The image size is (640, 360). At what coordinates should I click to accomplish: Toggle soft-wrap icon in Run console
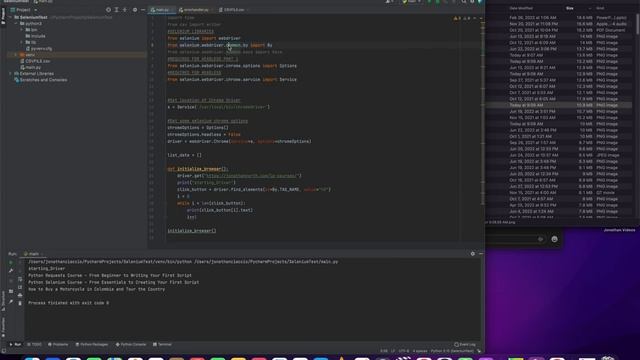[x=20, y=279]
